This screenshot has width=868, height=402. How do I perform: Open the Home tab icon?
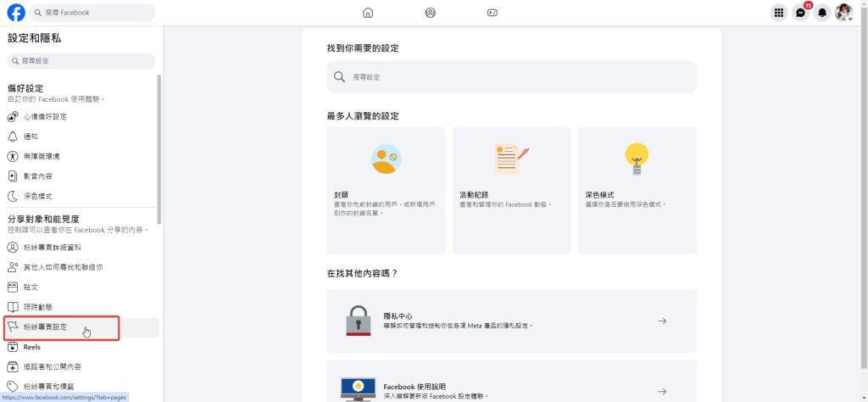pos(368,13)
